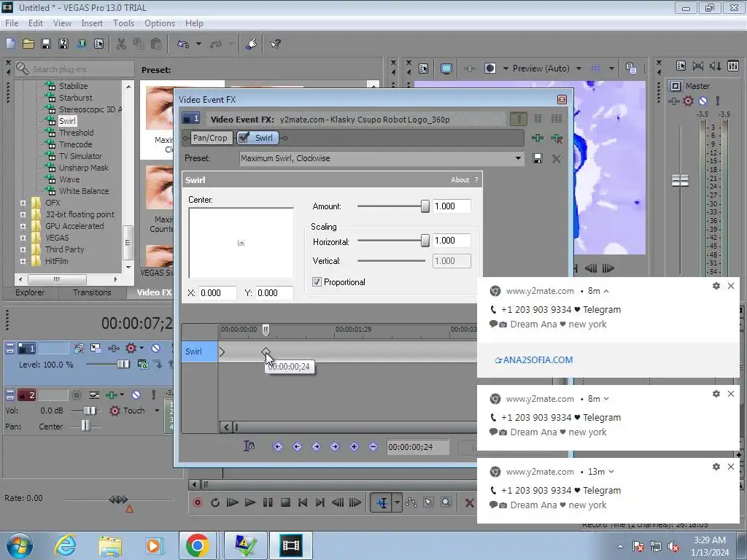747x560 pixels.
Task: Mute video track 1
Action: click(x=155, y=348)
